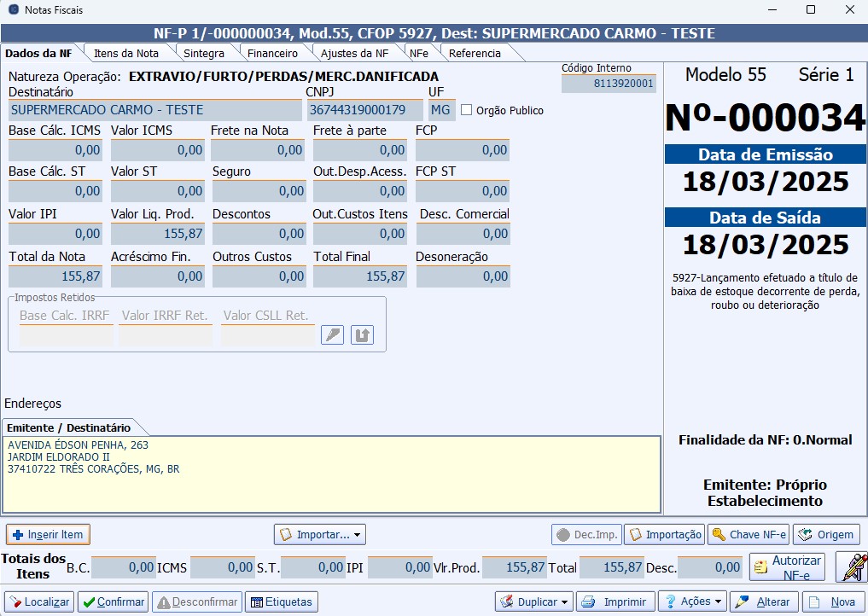Select the Ajustes da NF tab
The height and width of the screenshot is (616, 868).
point(354,53)
